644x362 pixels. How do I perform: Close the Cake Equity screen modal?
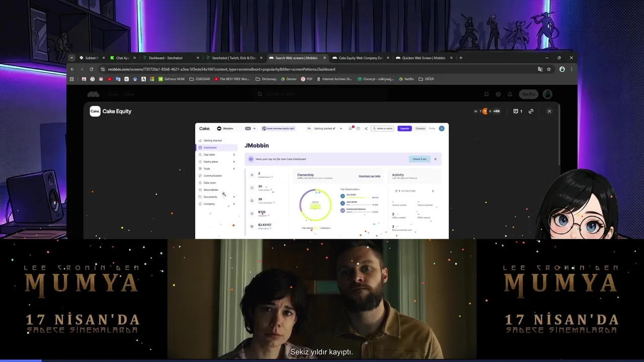(x=549, y=111)
